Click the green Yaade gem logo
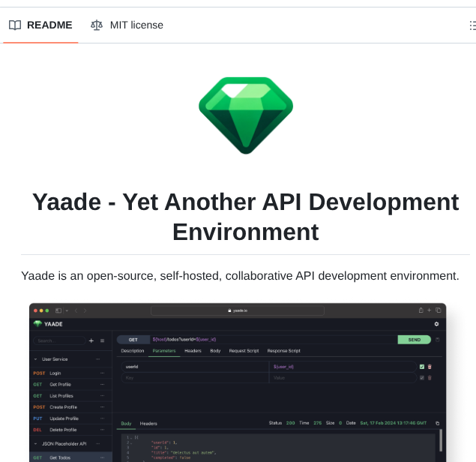This screenshot has height=462, width=476. (x=246, y=115)
